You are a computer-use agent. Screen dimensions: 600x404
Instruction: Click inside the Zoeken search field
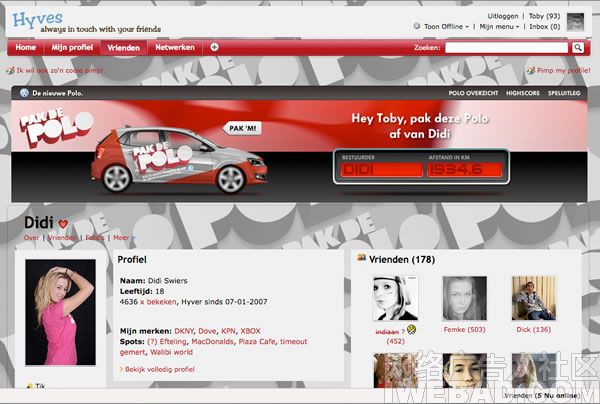[x=507, y=48]
